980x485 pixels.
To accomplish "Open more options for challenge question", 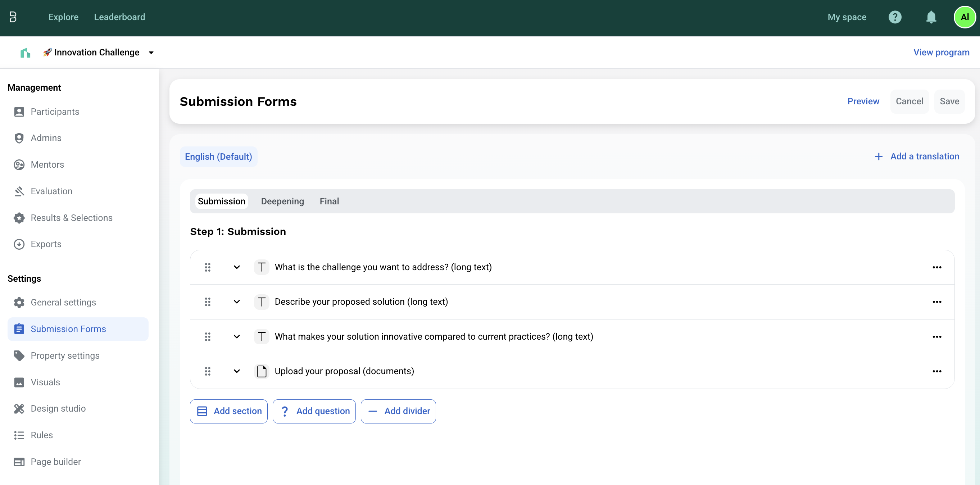I will [936, 267].
